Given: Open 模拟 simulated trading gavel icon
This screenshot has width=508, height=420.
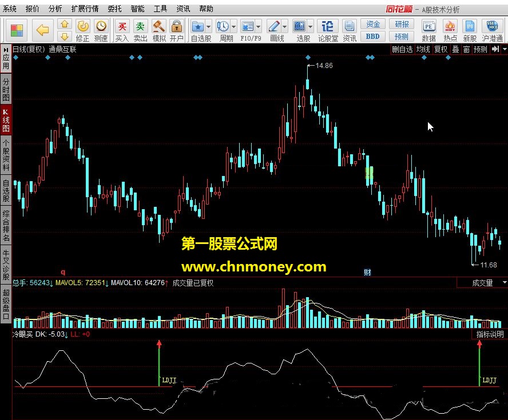Looking at the screenshot, I should click(159, 31).
